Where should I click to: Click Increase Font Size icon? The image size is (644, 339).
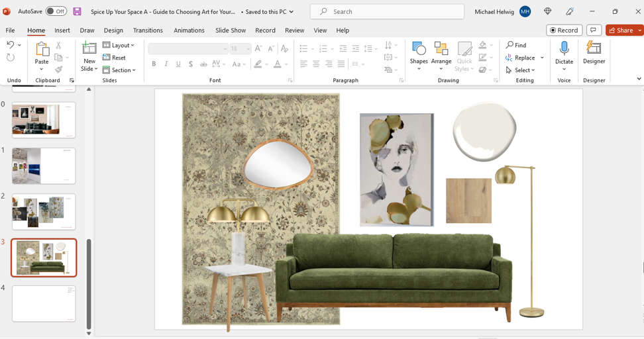258,49
